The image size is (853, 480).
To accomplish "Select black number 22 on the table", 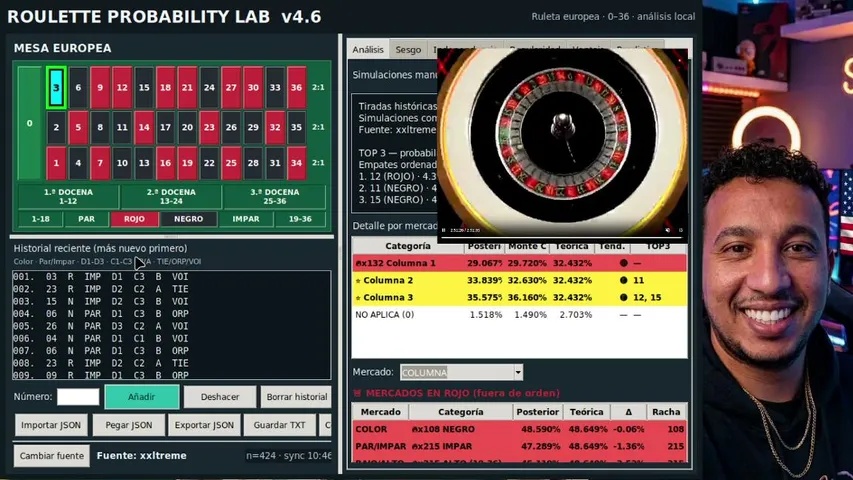I will 209,163.
